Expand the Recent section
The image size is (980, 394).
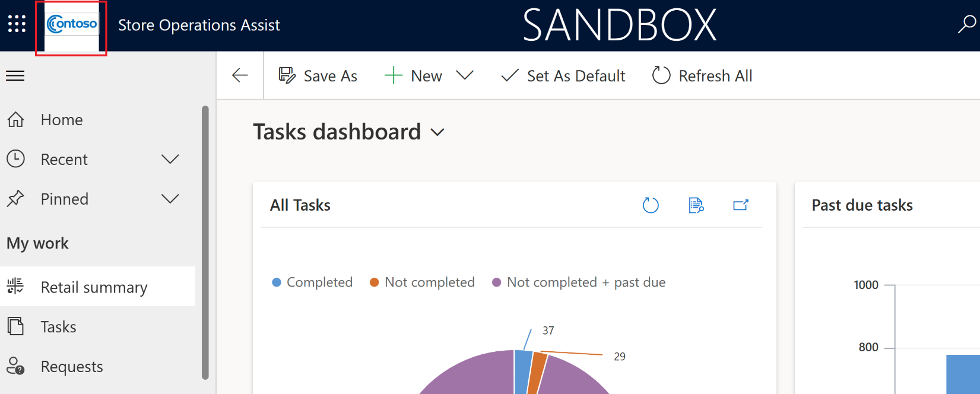pyautogui.click(x=170, y=159)
